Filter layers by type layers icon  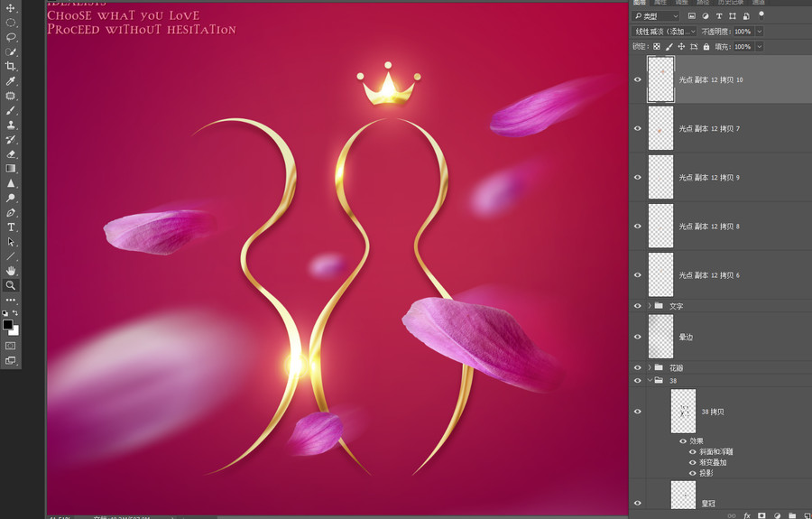pyautogui.click(x=719, y=16)
